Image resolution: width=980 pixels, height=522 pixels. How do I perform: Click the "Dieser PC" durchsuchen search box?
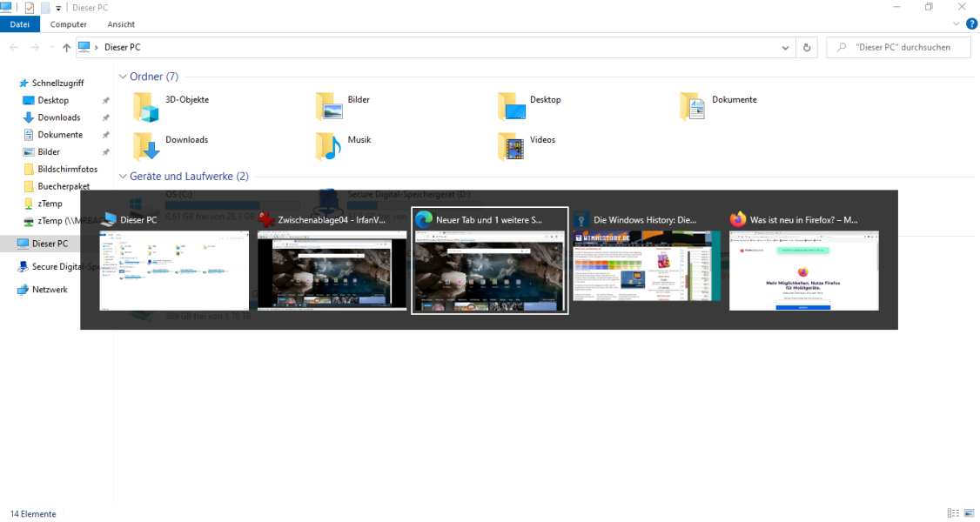point(898,48)
